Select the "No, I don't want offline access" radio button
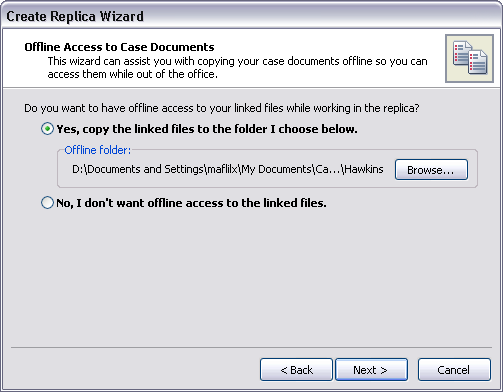 click(47, 203)
